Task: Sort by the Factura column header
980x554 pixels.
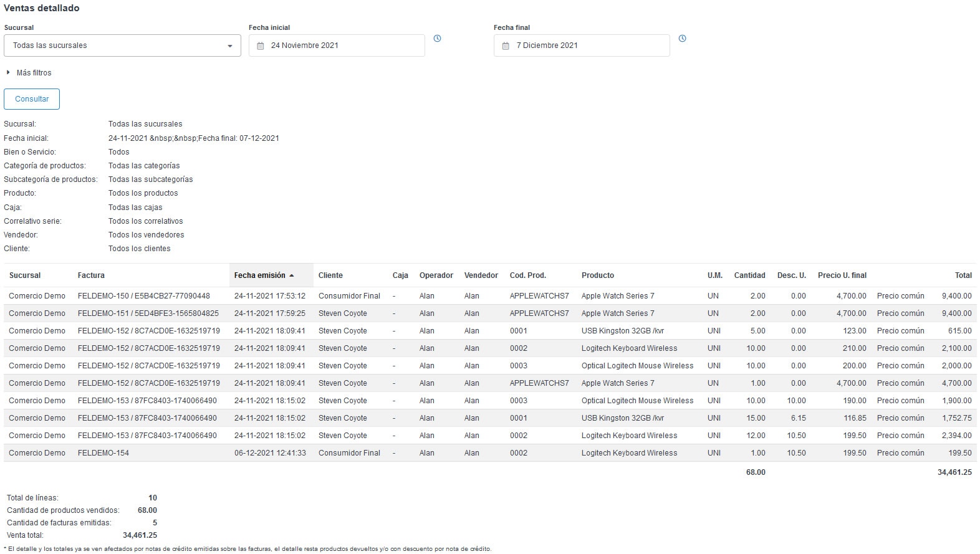Action: (91, 275)
